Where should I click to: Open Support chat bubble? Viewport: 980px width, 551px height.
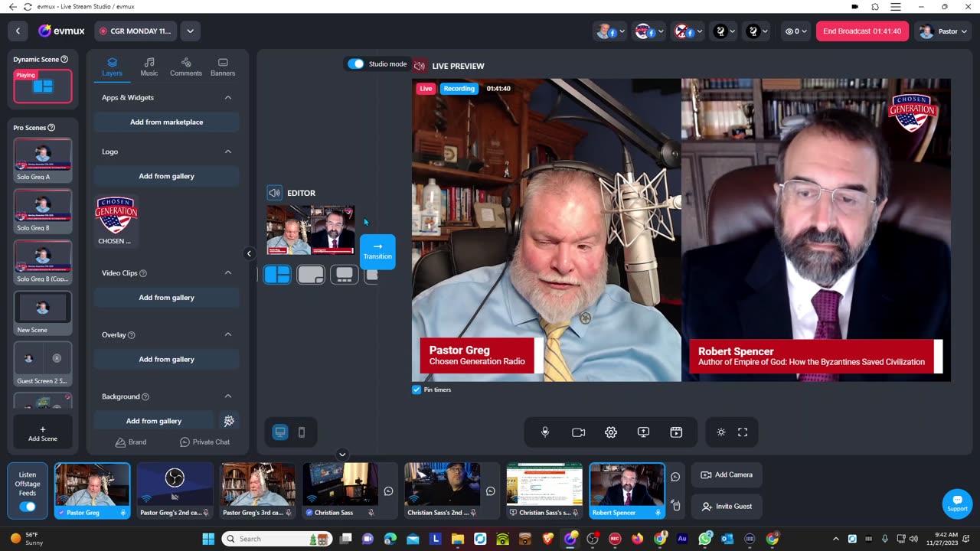click(957, 504)
